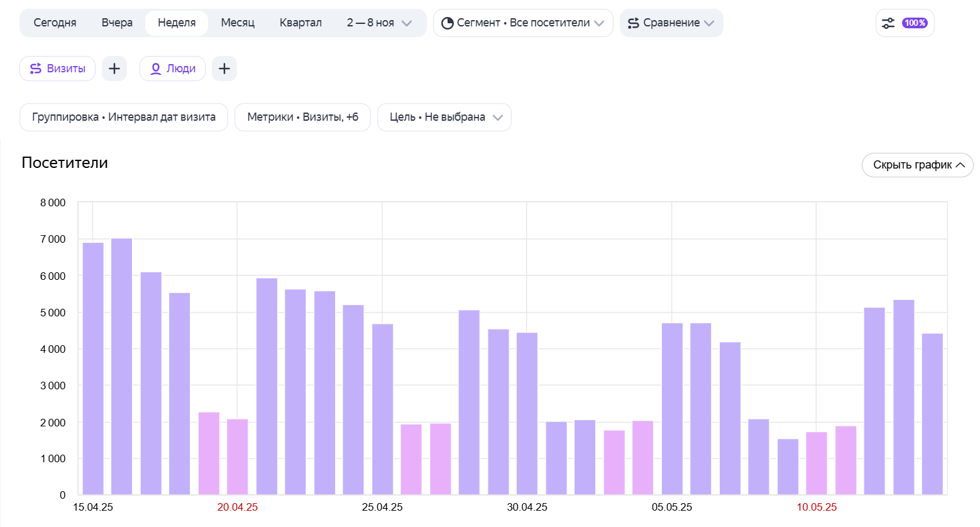Click the 15.04.25 x-axis date label
The width and height of the screenshot is (980, 527).
93,507
